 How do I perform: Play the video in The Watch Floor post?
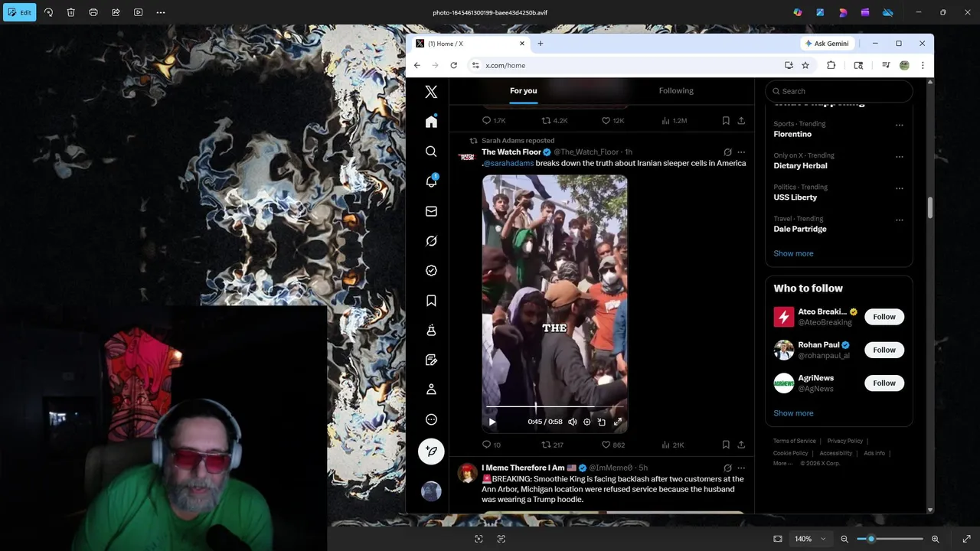click(x=492, y=422)
